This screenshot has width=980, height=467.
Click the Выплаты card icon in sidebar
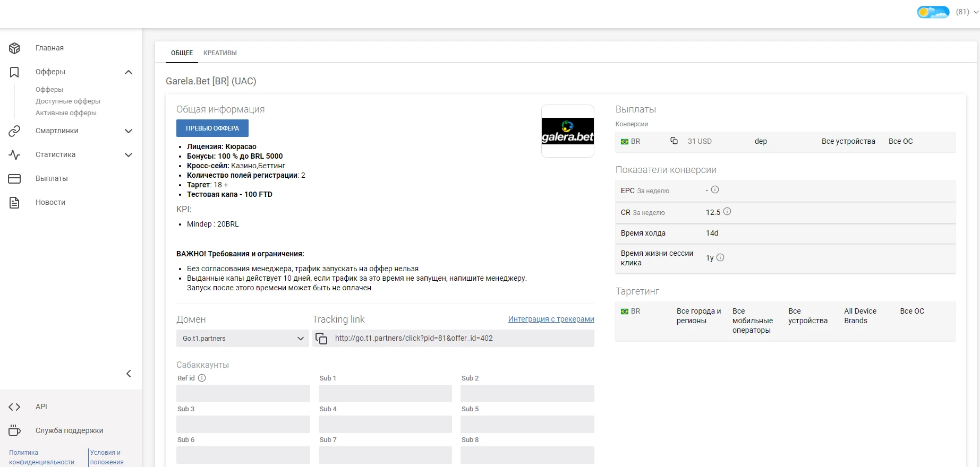[x=14, y=178]
